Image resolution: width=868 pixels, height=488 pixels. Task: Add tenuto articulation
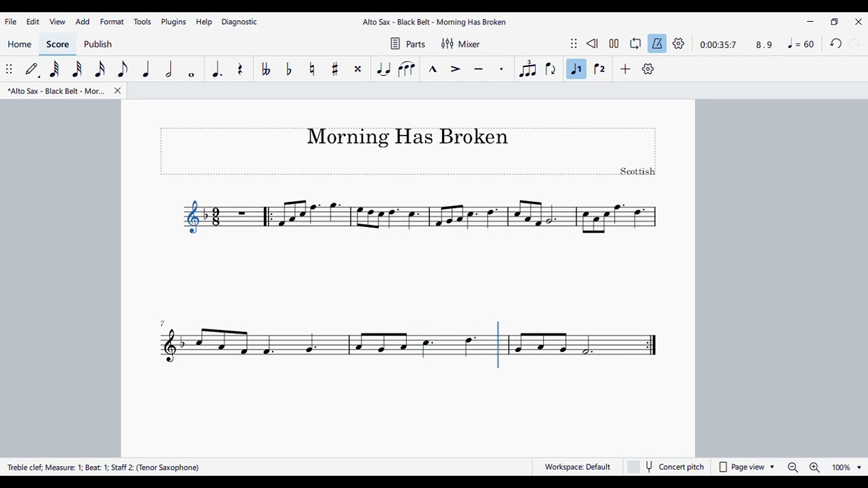click(x=479, y=69)
